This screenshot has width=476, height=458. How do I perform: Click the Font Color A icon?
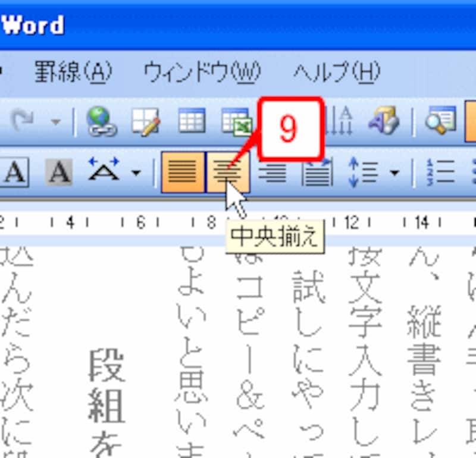[x=17, y=172]
